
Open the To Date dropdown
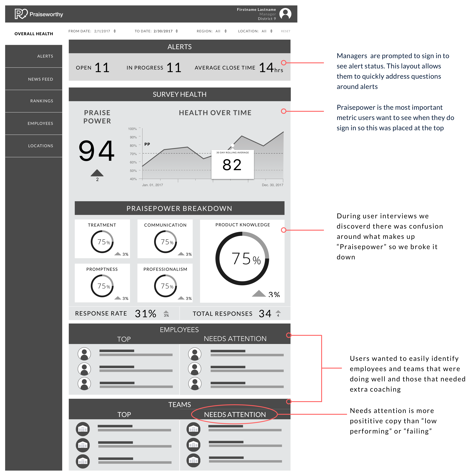tap(177, 31)
